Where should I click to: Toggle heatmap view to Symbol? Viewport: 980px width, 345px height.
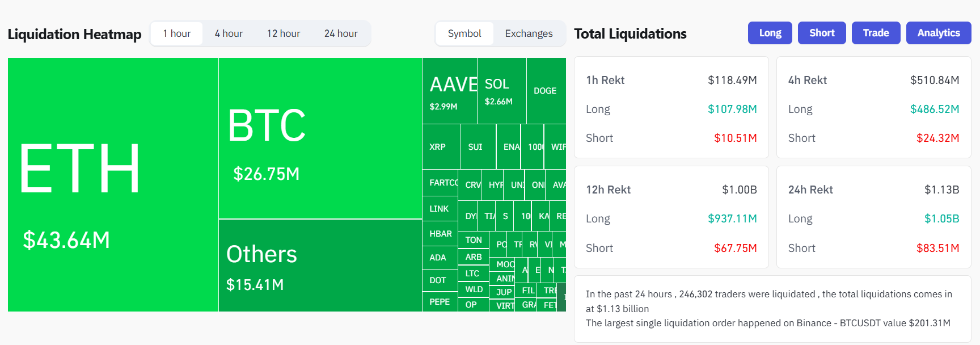pyautogui.click(x=464, y=33)
